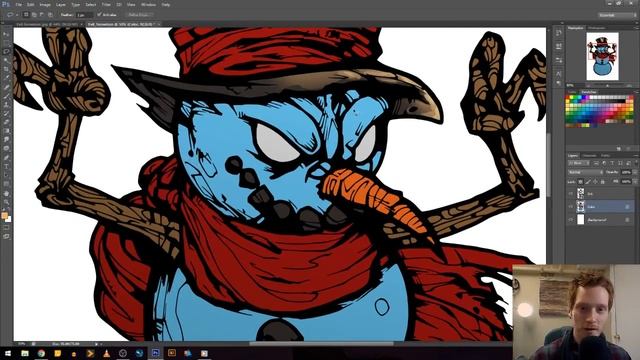Select the Crop tool
The height and width of the screenshot is (360, 640).
6,69
